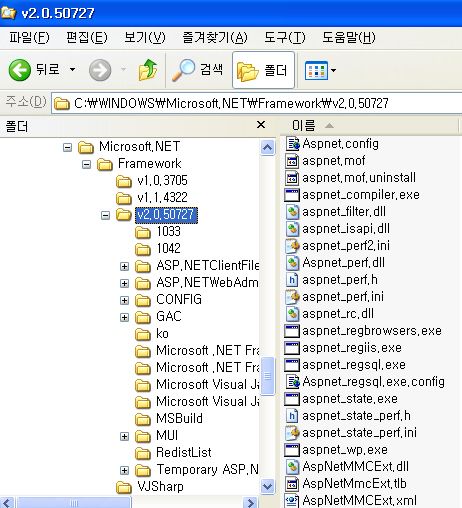The height and width of the screenshot is (508, 462).
Task: Click the aspnet_state.exe icon
Action: (292, 399)
